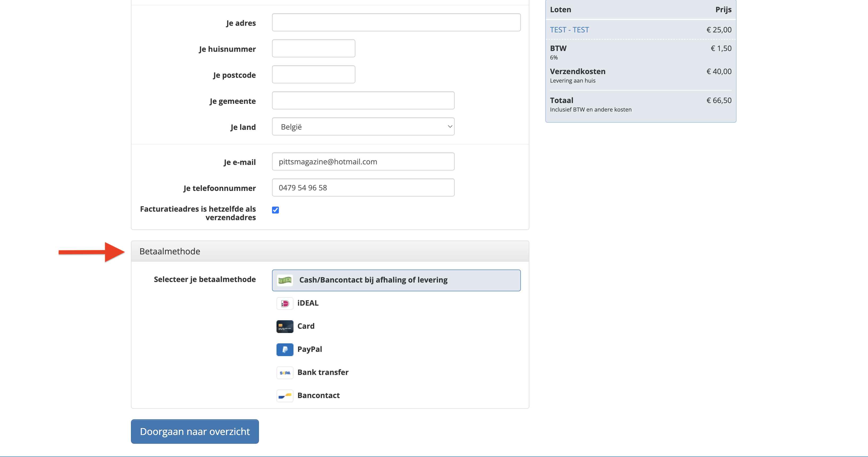The width and height of the screenshot is (868, 457).
Task: Select Bank transfer payment option
Action: [x=322, y=373]
